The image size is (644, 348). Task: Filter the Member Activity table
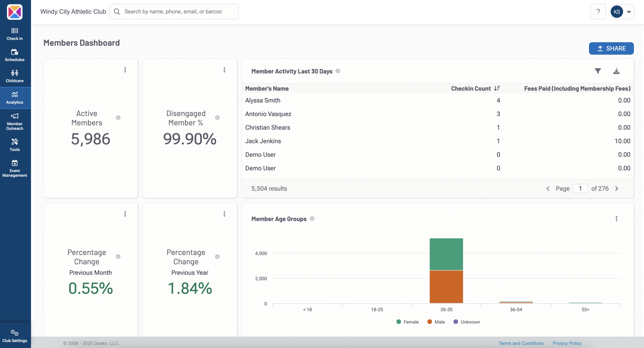click(x=598, y=71)
